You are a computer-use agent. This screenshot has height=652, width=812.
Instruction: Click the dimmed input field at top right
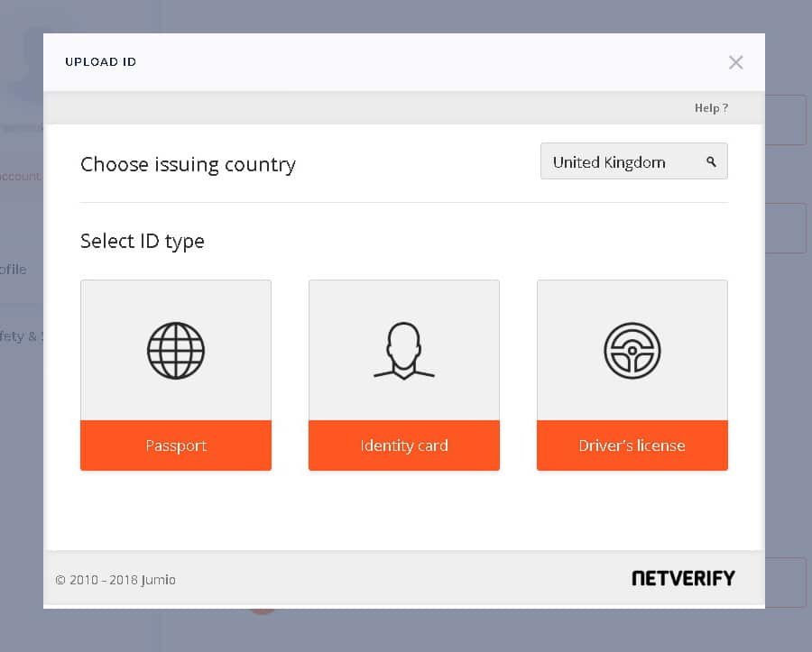pos(786,120)
